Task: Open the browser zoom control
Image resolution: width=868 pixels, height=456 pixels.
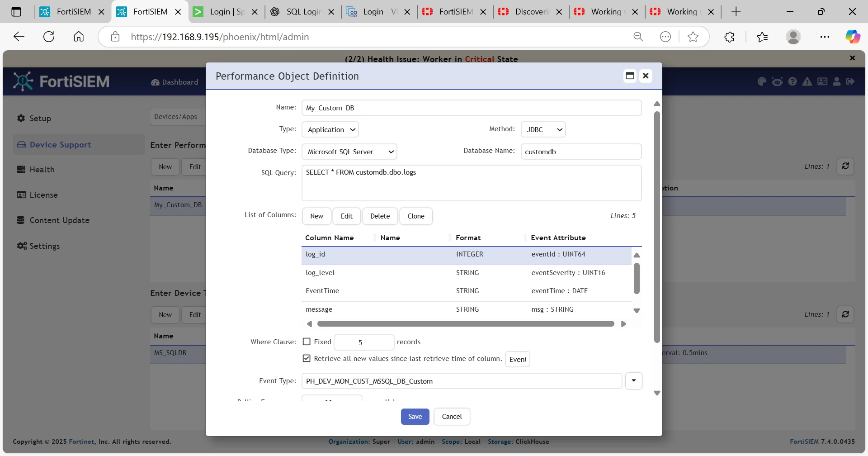Action: (x=638, y=37)
